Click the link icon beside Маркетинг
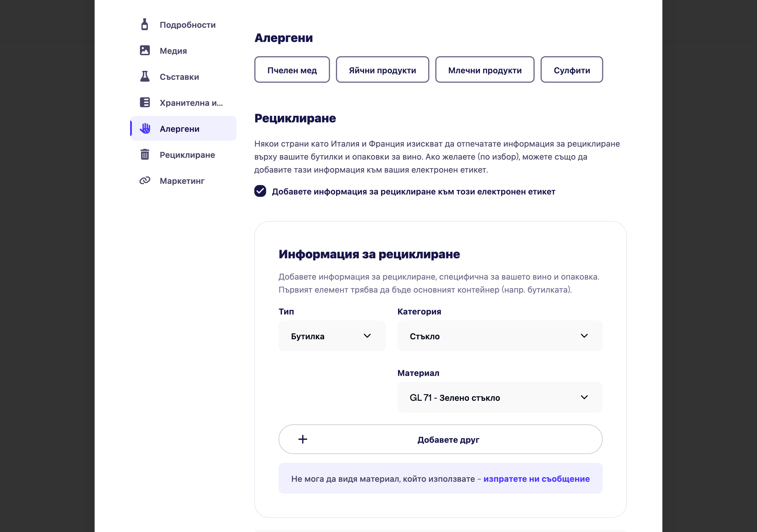This screenshot has height=532, width=757. [x=145, y=180]
